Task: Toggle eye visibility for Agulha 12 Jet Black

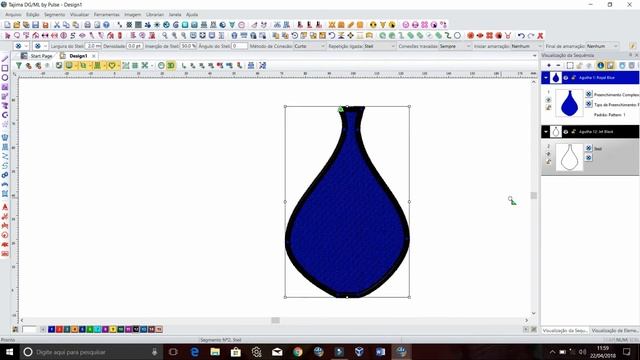Action: (x=566, y=132)
